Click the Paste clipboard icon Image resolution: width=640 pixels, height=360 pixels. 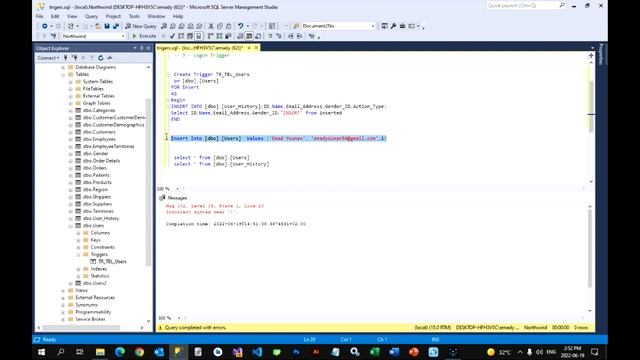[x=228, y=26]
